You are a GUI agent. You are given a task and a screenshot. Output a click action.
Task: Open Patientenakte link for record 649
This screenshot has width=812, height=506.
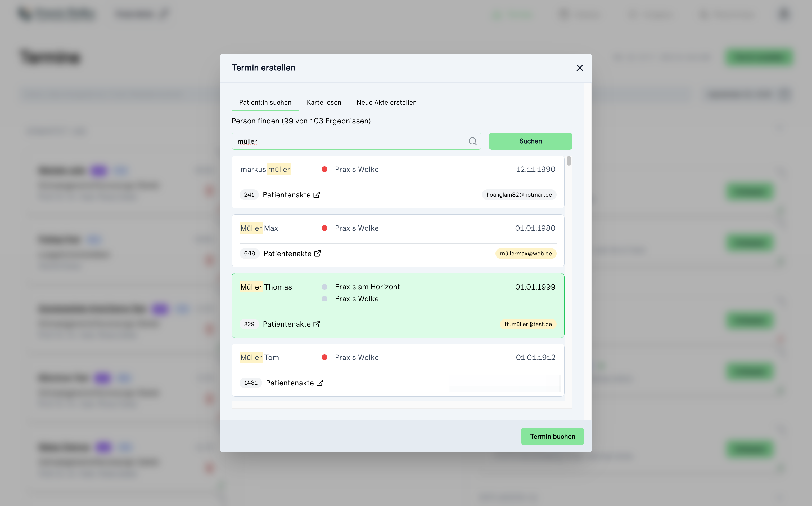(x=287, y=254)
